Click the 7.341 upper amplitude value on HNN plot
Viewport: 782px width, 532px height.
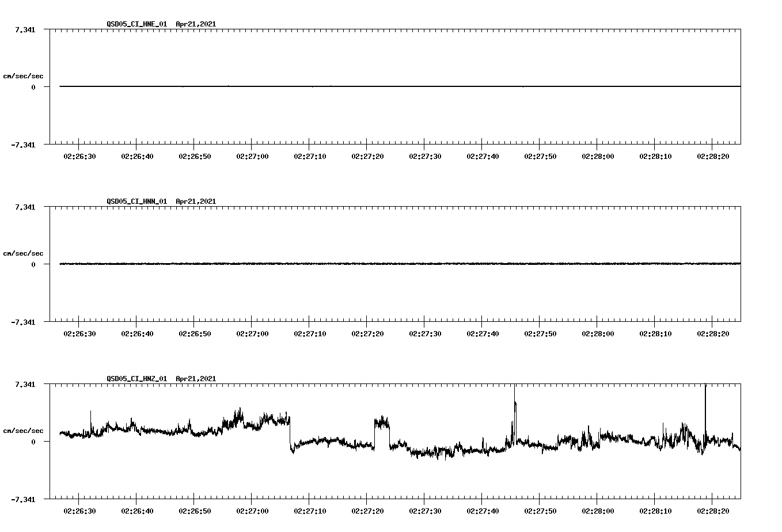click(x=25, y=206)
